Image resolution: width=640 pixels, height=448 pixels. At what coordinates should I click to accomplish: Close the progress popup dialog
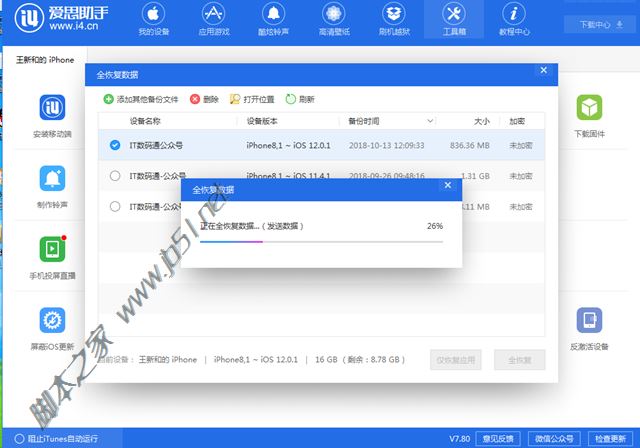pyautogui.click(x=448, y=185)
